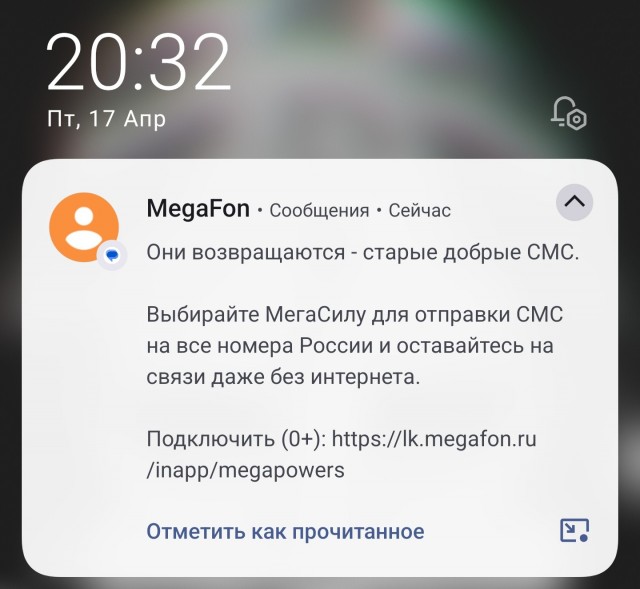Image resolution: width=640 pixels, height=589 pixels.
Task: Tap the '/inapp/megapowers' URL line
Action: [x=245, y=471]
